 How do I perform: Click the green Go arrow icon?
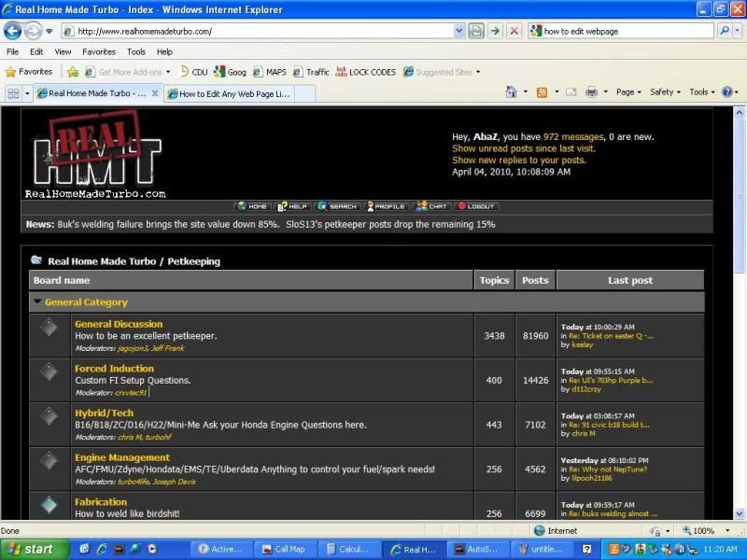(496, 32)
